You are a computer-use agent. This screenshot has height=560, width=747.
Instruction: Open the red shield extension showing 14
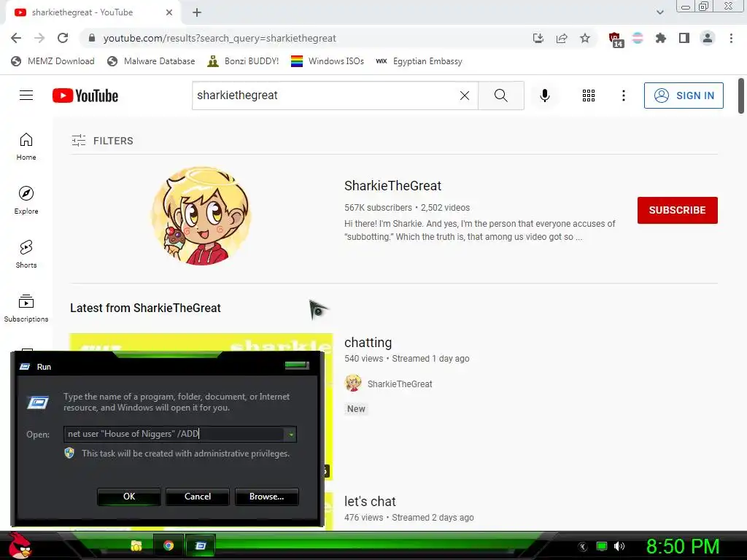pos(616,39)
